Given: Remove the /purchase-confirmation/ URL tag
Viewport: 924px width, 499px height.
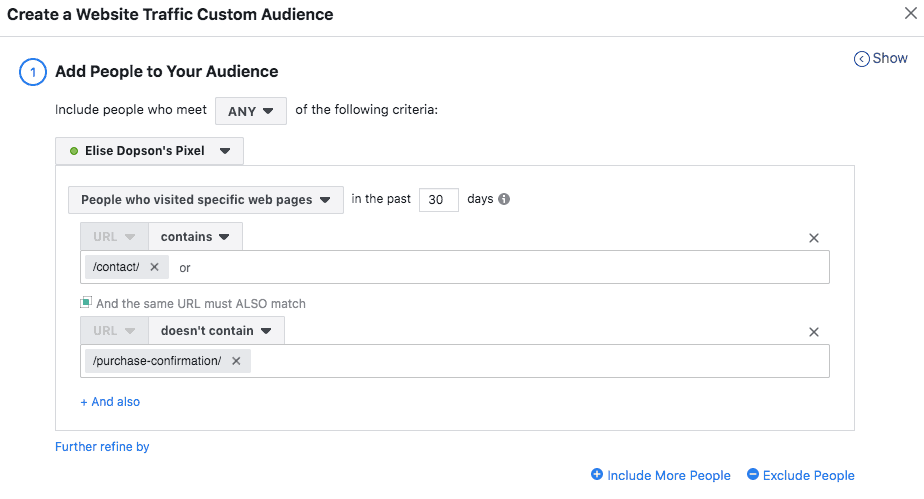Looking at the screenshot, I should [236, 361].
